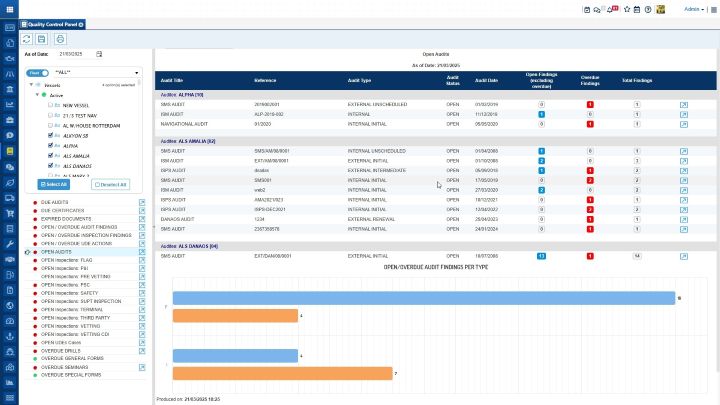Click the Deselect All button

click(110, 184)
